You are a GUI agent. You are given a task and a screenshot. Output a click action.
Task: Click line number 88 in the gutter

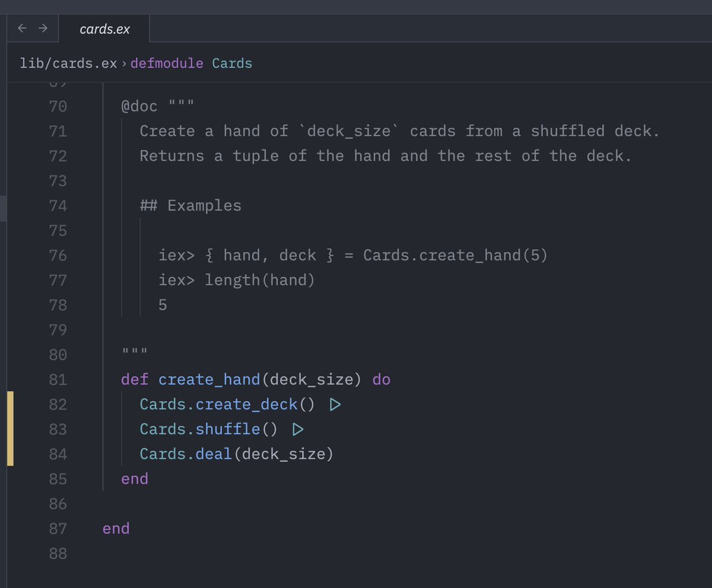click(58, 554)
